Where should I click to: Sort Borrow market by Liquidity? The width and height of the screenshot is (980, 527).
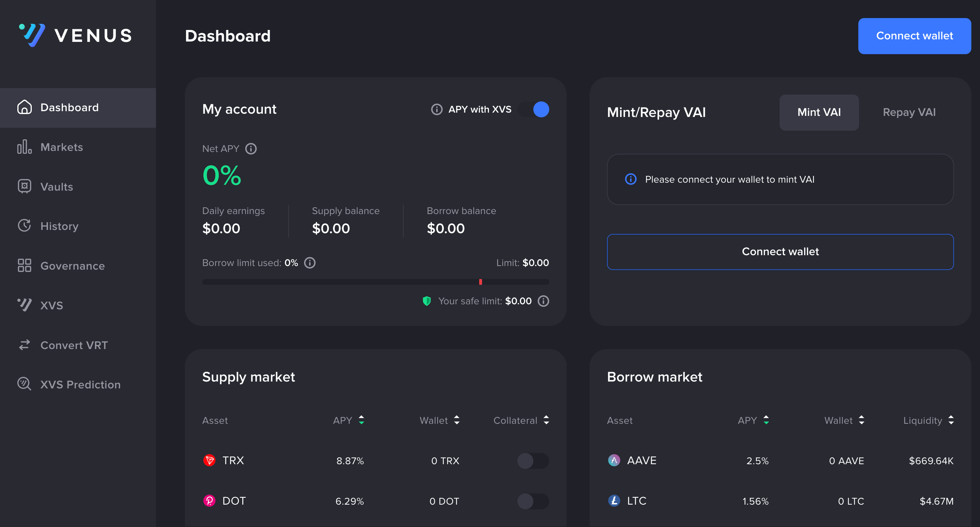pos(929,420)
